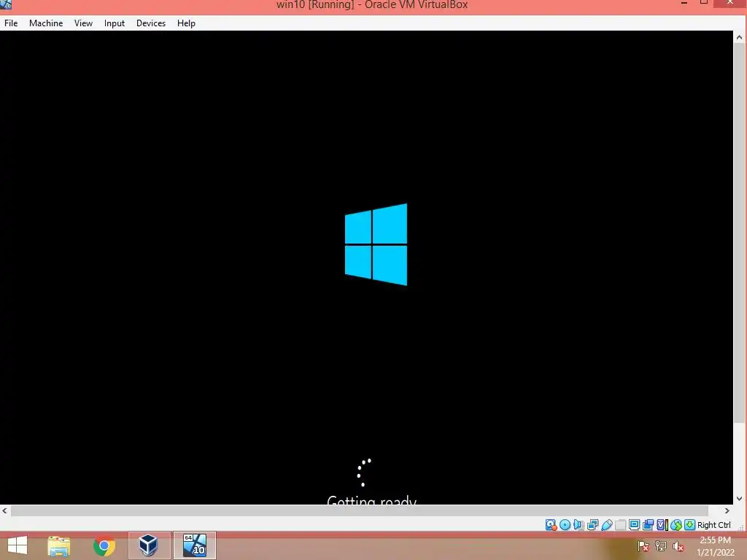Open the File menu
This screenshot has width=747, height=560.
(11, 23)
